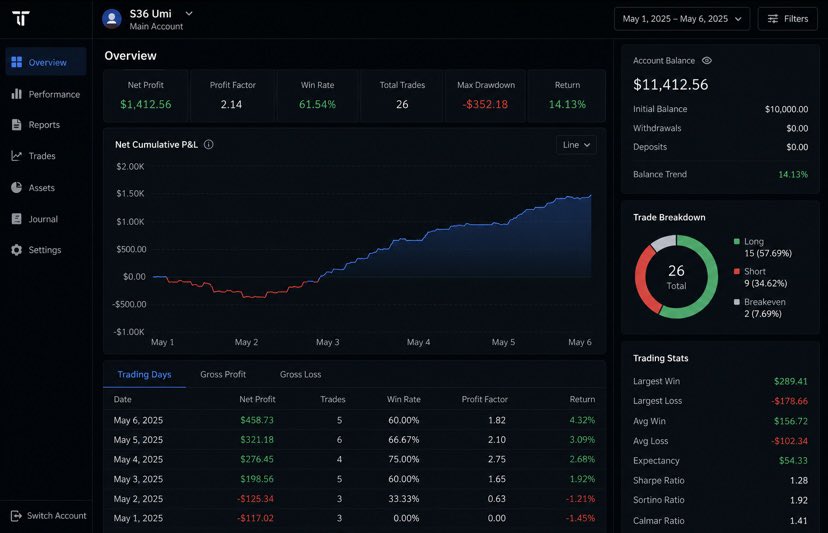Click the Initial Balance $10,000.00 value
Screen dimensions: 828x533
(x=786, y=109)
